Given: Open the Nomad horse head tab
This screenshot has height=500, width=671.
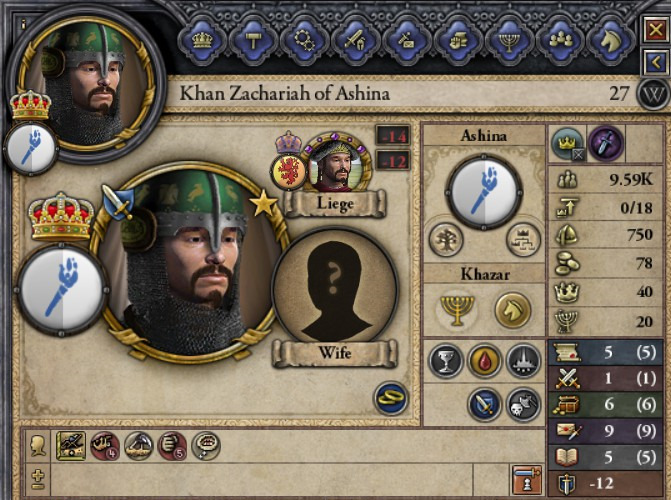Looking at the screenshot, I should pos(612,41).
